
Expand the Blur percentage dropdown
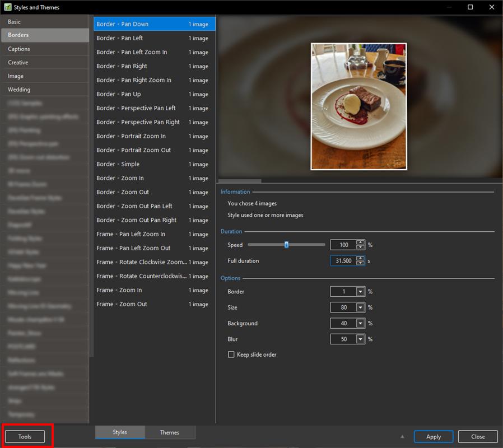(360, 339)
